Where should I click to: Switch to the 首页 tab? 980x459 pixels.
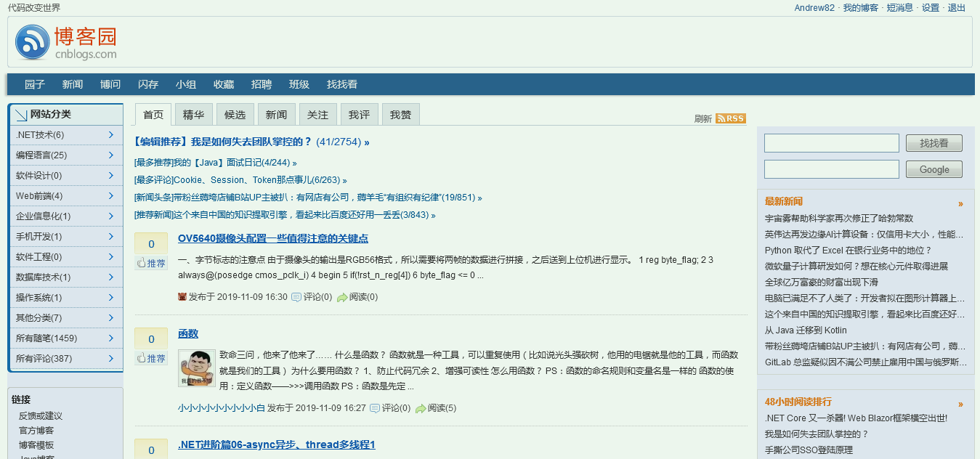[153, 115]
